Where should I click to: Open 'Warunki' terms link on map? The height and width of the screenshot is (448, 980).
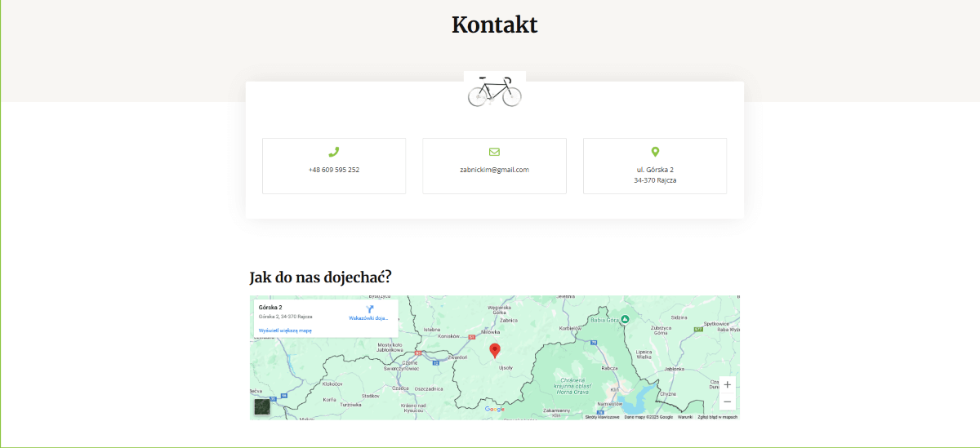coord(684,417)
